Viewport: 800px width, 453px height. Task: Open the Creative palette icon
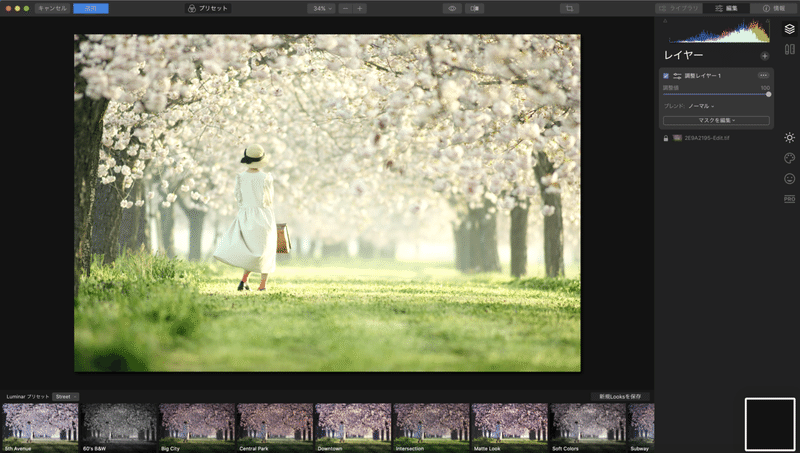point(789,158)
